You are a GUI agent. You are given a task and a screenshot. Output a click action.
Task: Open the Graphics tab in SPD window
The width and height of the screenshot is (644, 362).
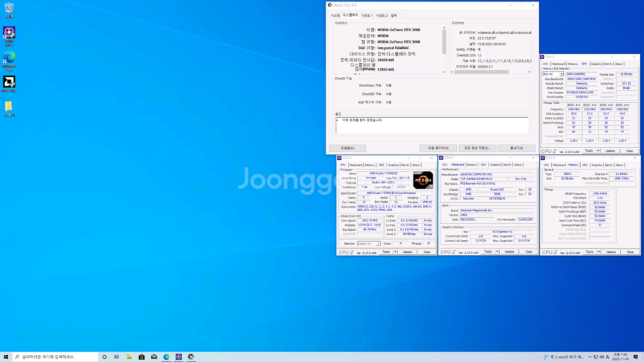[x=596, y=64]
